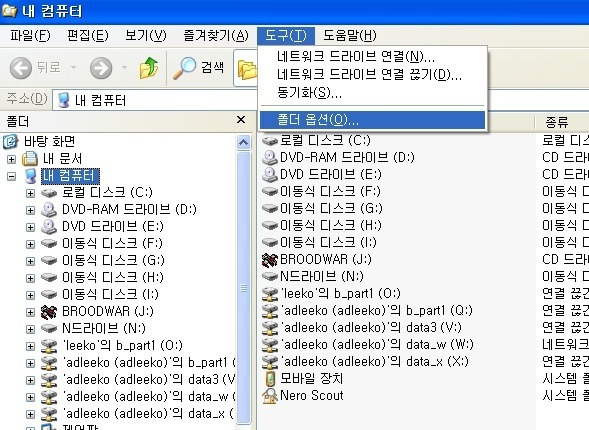Viewport: 589px width, 430px height.
Task: Close the 폴더 pane with X
Action: click(241, 120)
